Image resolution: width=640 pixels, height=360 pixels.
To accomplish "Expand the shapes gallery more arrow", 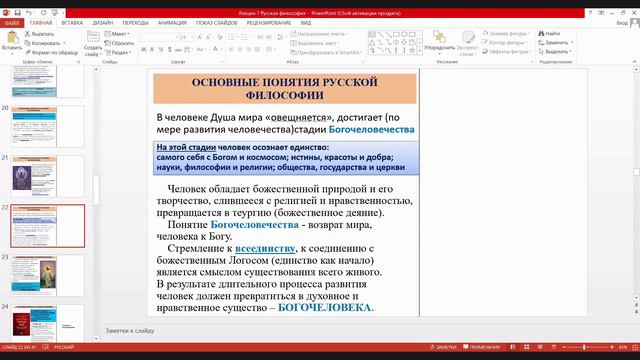I will pos(420,51).
